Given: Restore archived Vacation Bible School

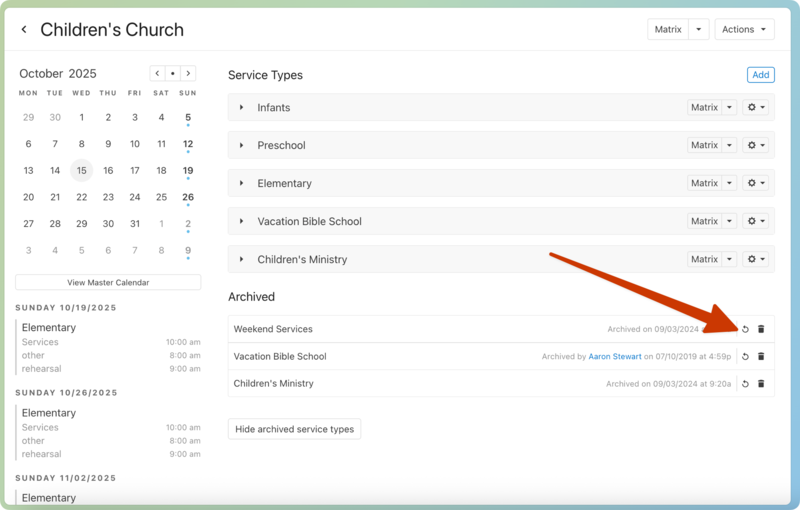Looking at the screenshot, I should pos(745,356).
